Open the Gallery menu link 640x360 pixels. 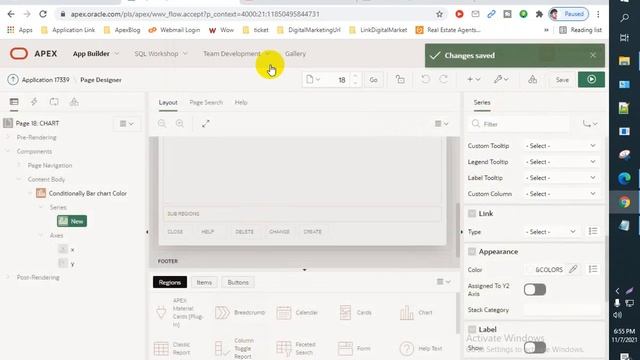pos(296,53)
